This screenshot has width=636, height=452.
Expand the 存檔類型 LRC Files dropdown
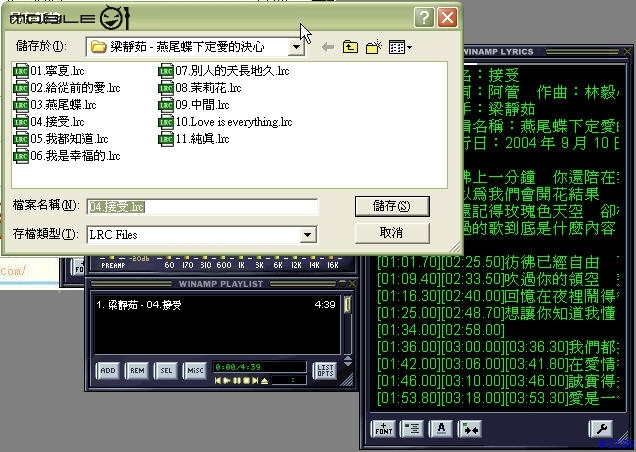(307, 235)
